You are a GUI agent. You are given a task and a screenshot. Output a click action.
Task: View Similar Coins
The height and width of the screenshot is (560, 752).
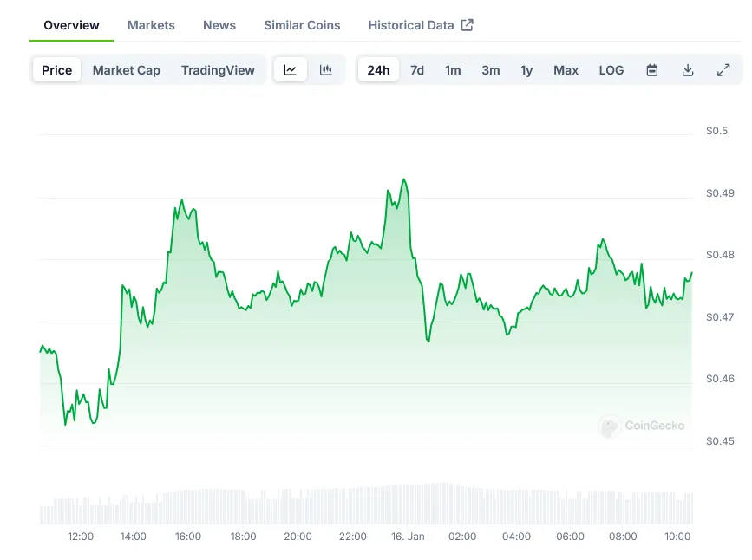302,25
